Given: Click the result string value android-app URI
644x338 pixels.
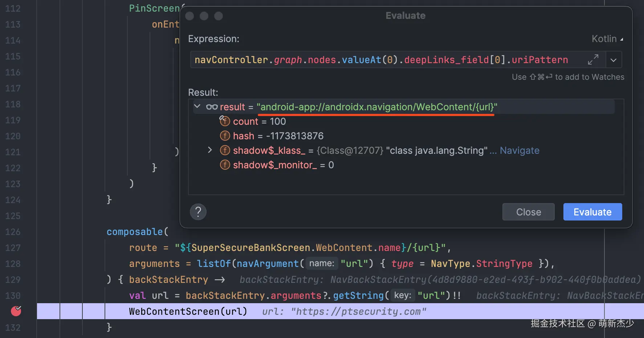Looking at the screenshot, I should click(377, 107).
